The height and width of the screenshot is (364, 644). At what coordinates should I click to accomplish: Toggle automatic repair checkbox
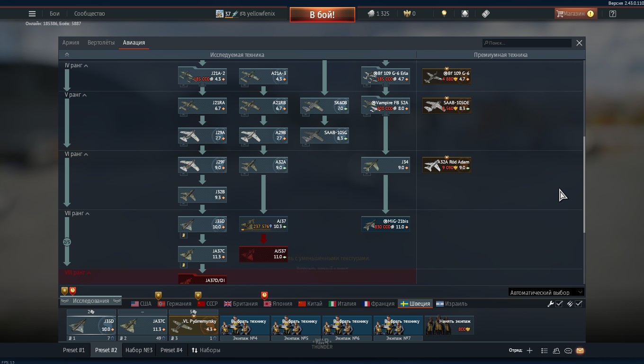559,304
